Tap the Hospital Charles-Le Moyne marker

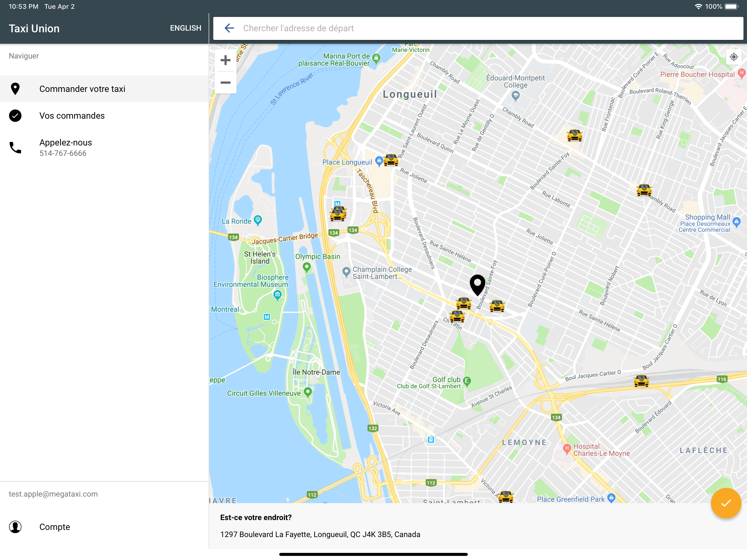click(567, 448)
